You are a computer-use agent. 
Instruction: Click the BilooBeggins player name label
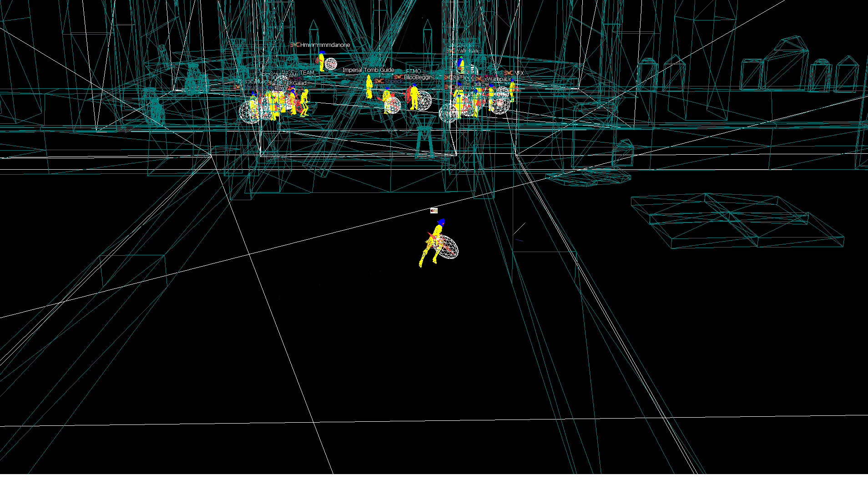pos(419,77)
